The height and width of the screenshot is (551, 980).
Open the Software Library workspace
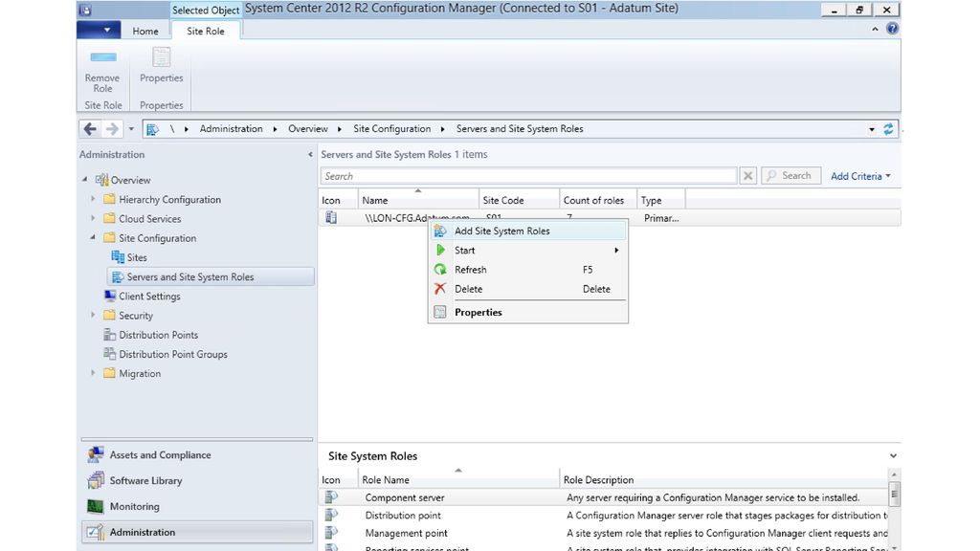pos(197,480)
